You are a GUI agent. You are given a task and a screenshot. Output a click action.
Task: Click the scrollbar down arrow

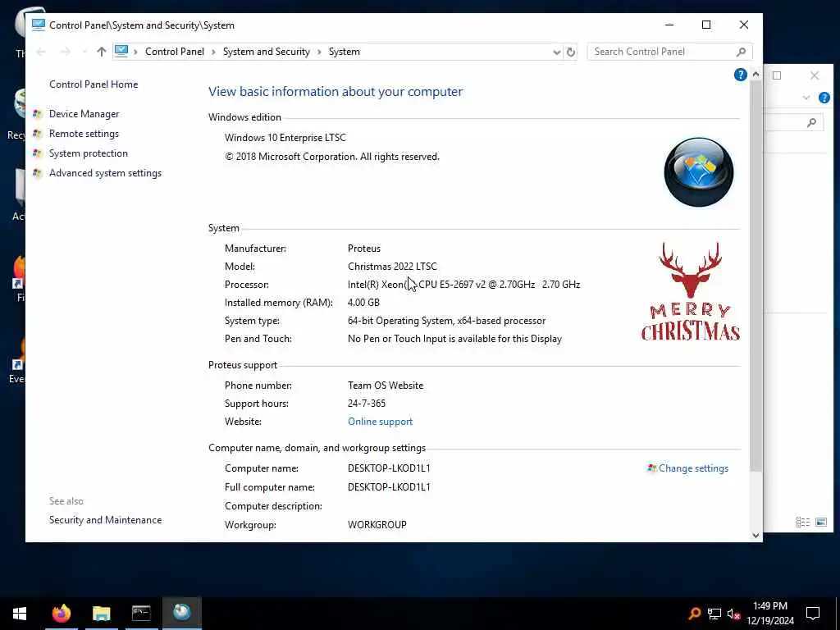(x=756, y=535)
